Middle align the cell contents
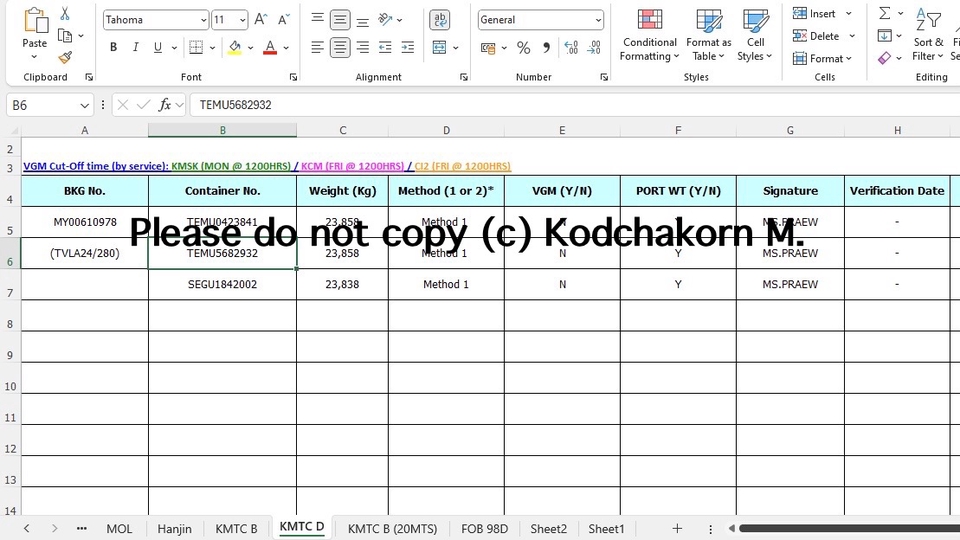Image resolution: width=960 pixels, height=540 pixels. click(x=340, y=20)
